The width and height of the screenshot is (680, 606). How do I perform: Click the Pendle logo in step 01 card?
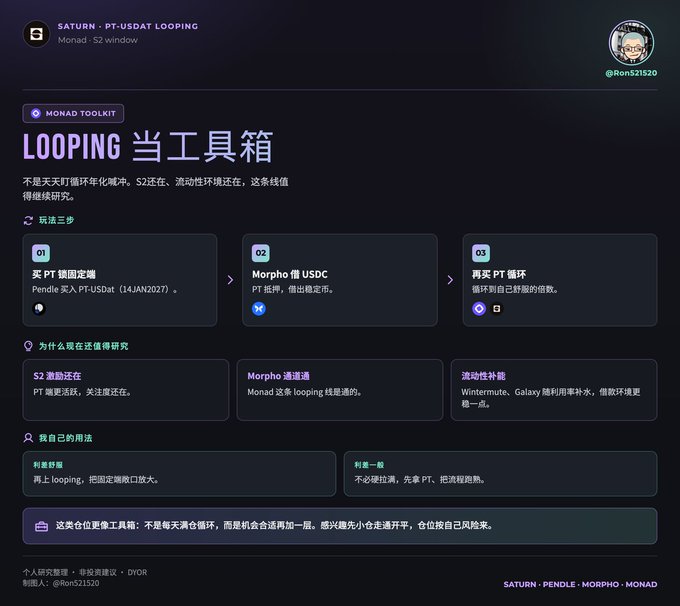click(x=39, y=308)
